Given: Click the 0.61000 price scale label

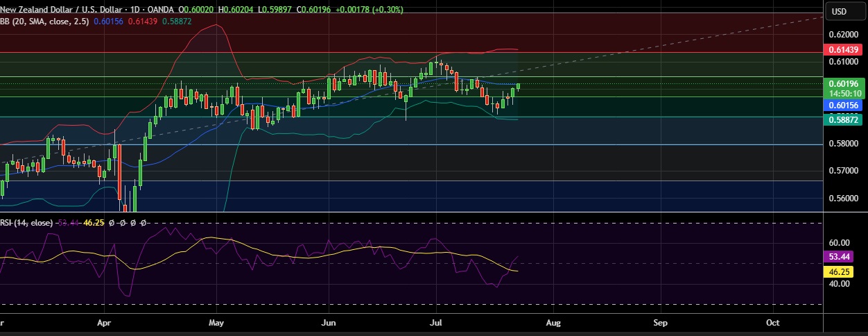Looking at the screenshot, I should pyautogui.click(x=844, y=62).
